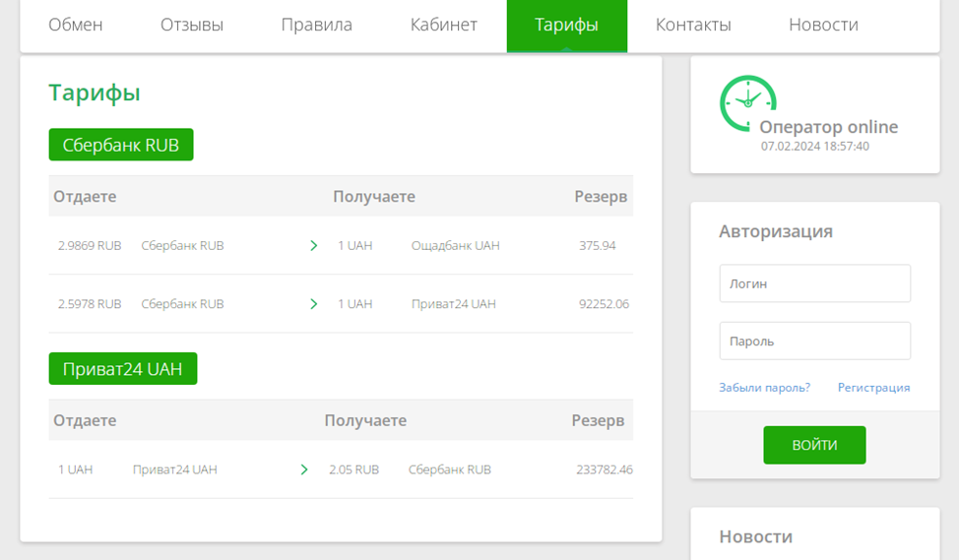Click reserve value 92252.06

(605, 304)
